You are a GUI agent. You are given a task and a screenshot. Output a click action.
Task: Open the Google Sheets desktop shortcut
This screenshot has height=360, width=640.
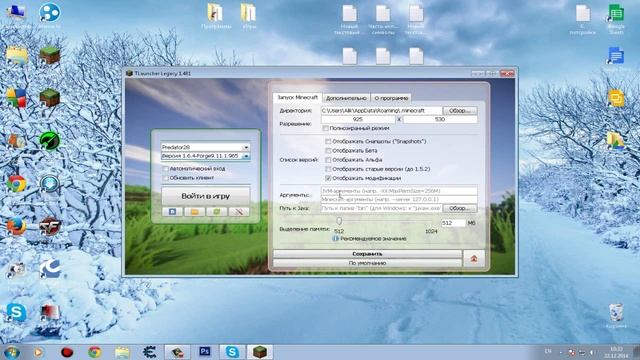(616, 18)
